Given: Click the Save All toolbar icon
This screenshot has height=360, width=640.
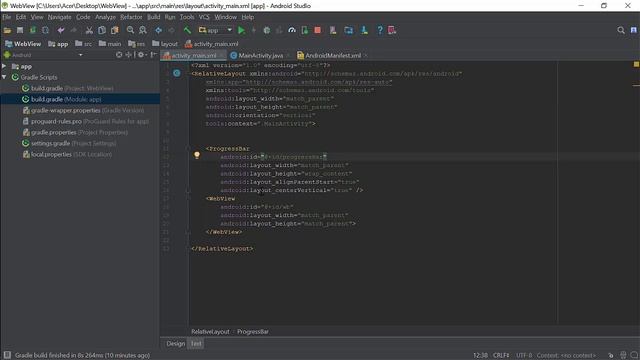Looking at the screenshot, I should [x=20, y=30].
